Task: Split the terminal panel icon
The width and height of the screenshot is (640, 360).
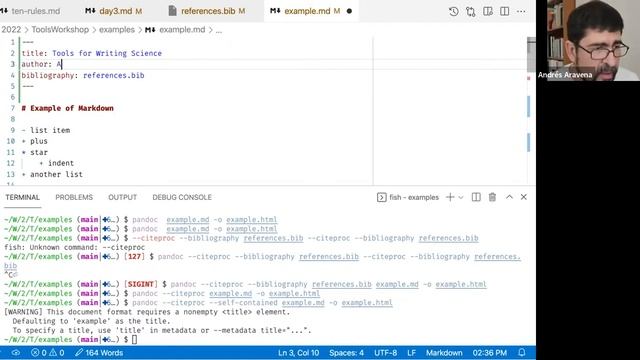Action: pos(476,197)
